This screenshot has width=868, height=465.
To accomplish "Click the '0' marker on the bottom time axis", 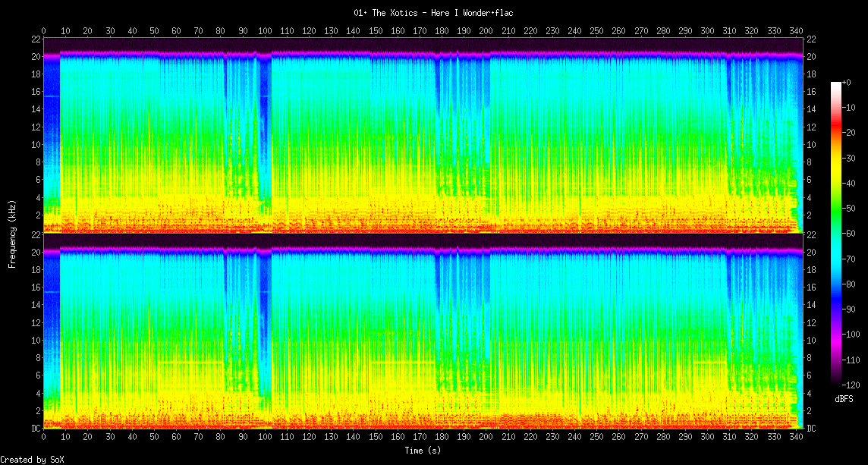I will click(x=44, y=438).
